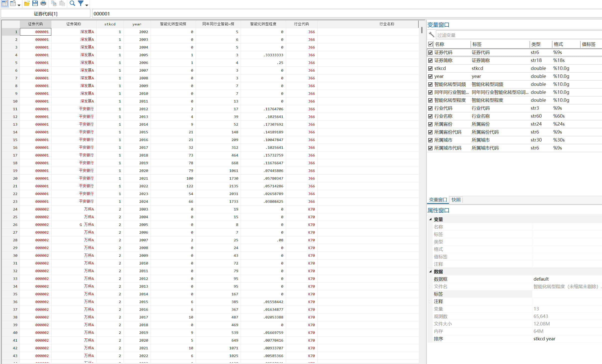The width and height of the screenshot is (602, 364).
Task: Save dataset with the floppy disk icon
Action: (x=35, y=3)
